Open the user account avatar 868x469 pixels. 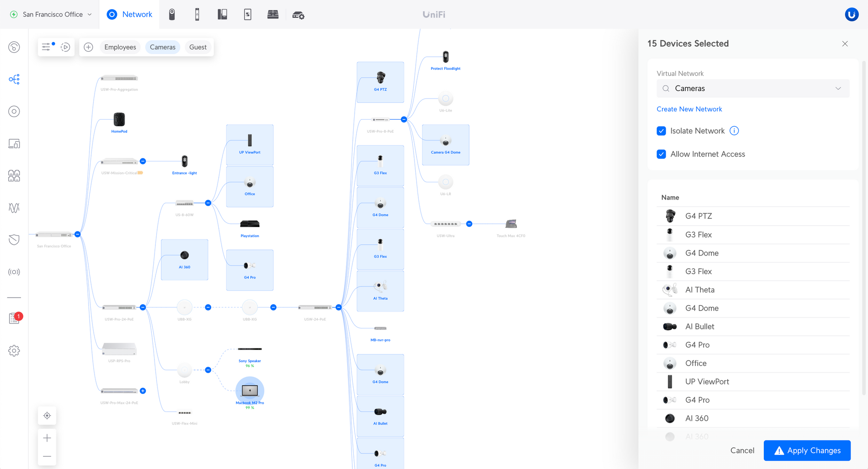point(852,14)
